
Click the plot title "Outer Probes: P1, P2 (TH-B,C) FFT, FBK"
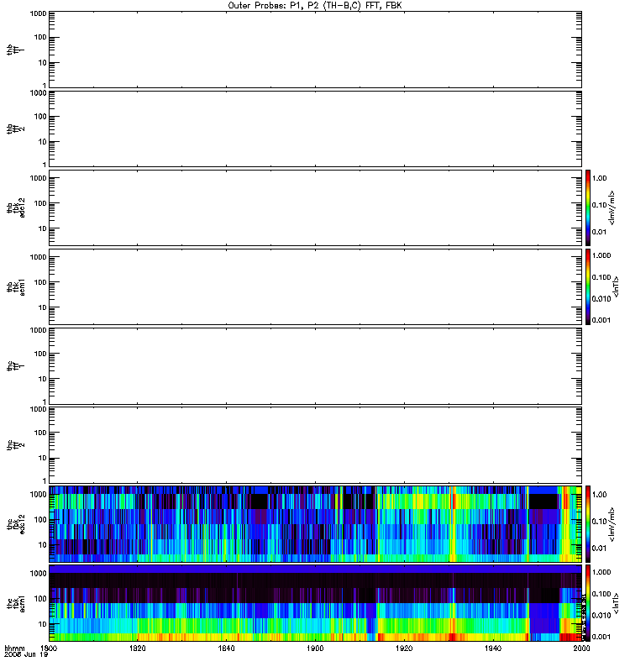tap(315, 6)
